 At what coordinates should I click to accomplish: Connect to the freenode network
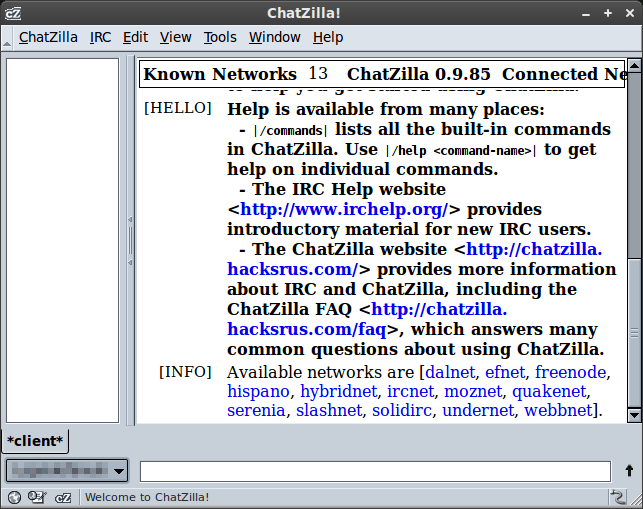pyautogui.click(x=571, y=372)
